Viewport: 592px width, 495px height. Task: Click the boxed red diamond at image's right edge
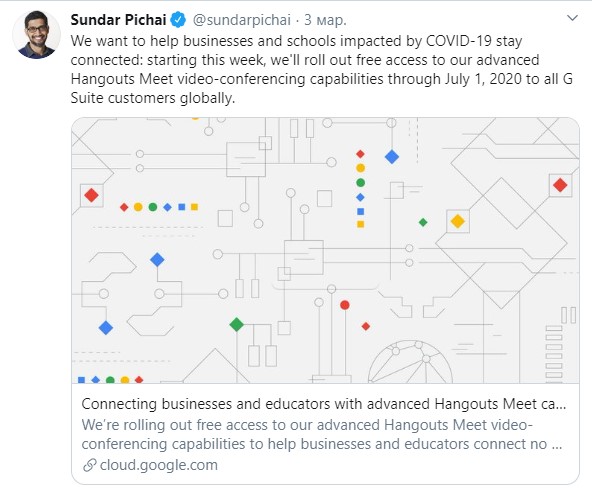560,185
